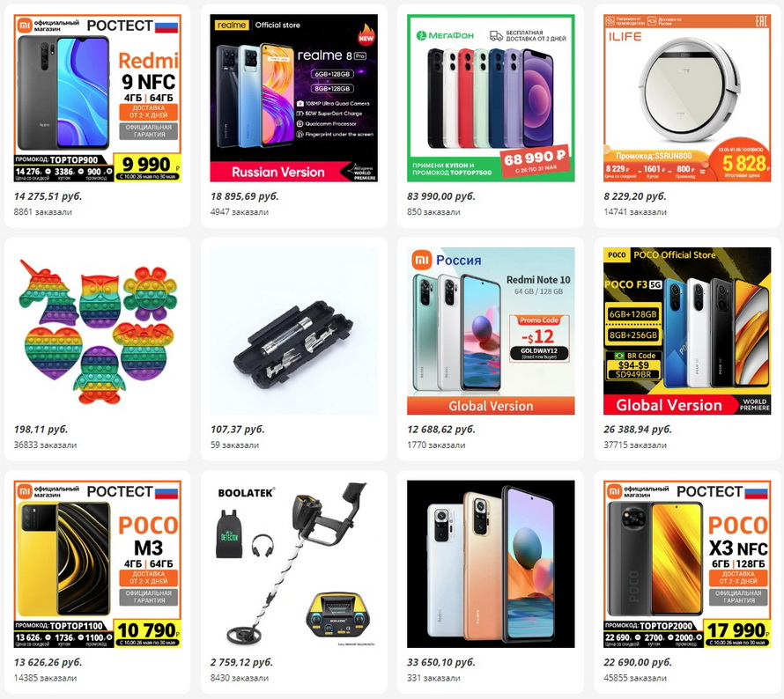Open the realme 8 Pro product image

tap(294, 98)
